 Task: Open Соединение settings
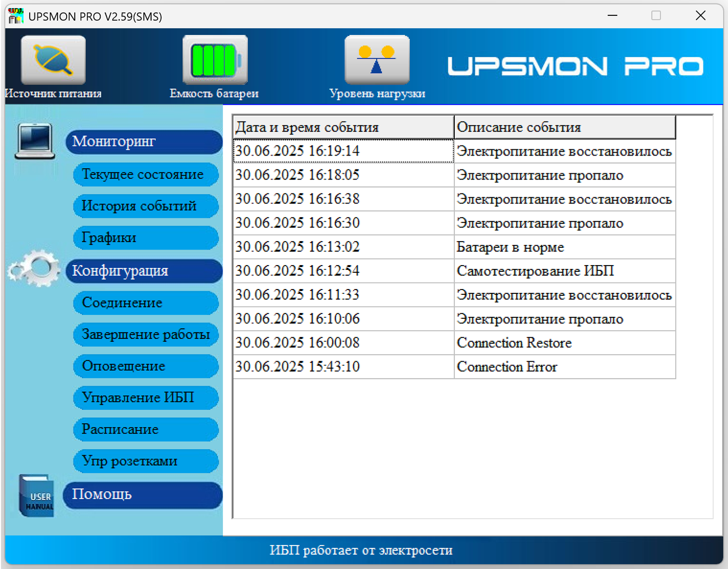[x=146, y=303]
